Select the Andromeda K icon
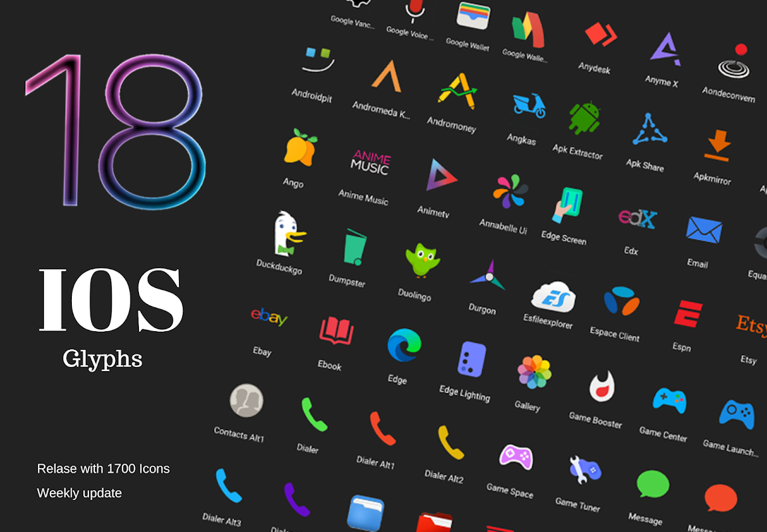Screen dimensions: 767x532 (x=386, y=76)
